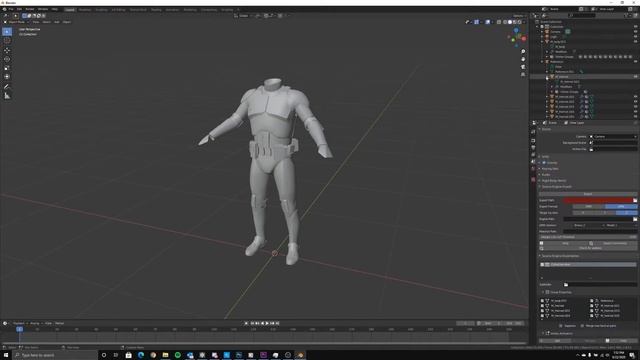This screenshot has height=360, width=640.
Task: Hide the highlighted hi_helmet object eye
Action: pyautogui.click(x=636, y=77)
